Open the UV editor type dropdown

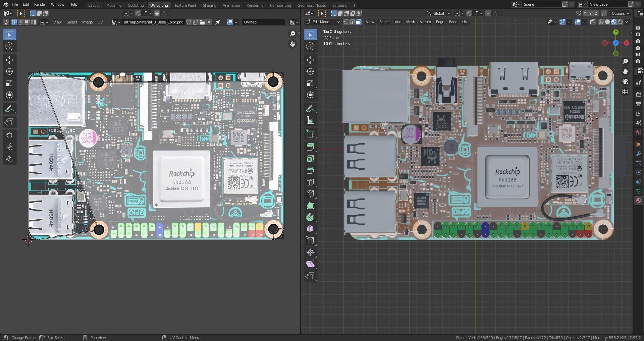click(8, 13)
